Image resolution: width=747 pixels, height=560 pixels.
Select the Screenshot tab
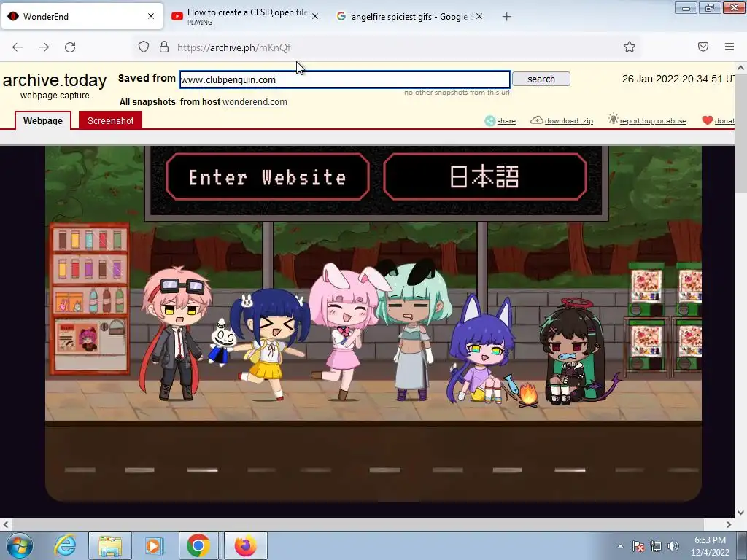click(111, 120)
